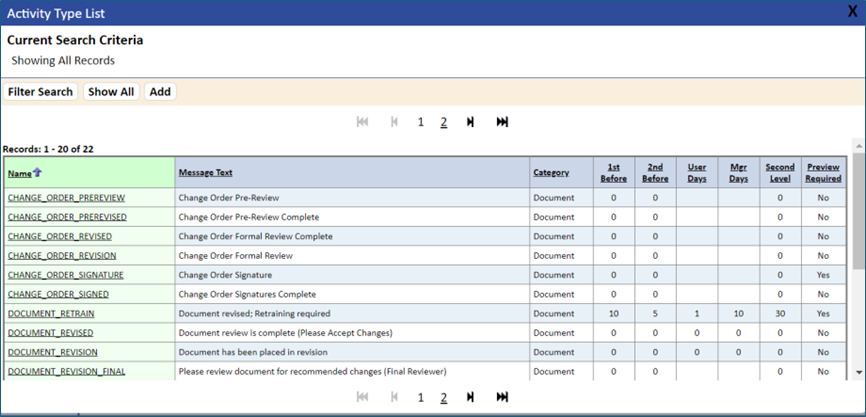Go to first page in bottom pager

tap(362, 397)
